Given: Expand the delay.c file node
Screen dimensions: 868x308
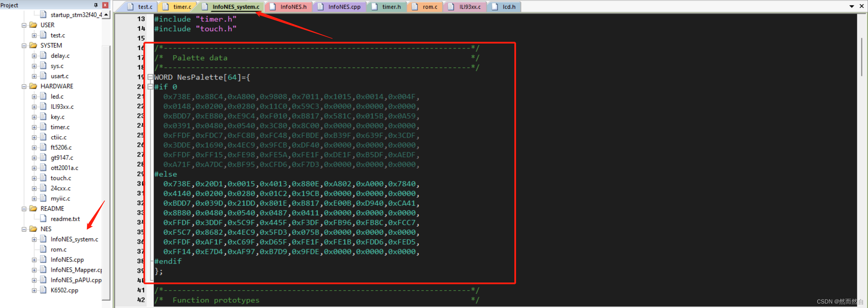Looking at the screenshot, I should [34, 56].
